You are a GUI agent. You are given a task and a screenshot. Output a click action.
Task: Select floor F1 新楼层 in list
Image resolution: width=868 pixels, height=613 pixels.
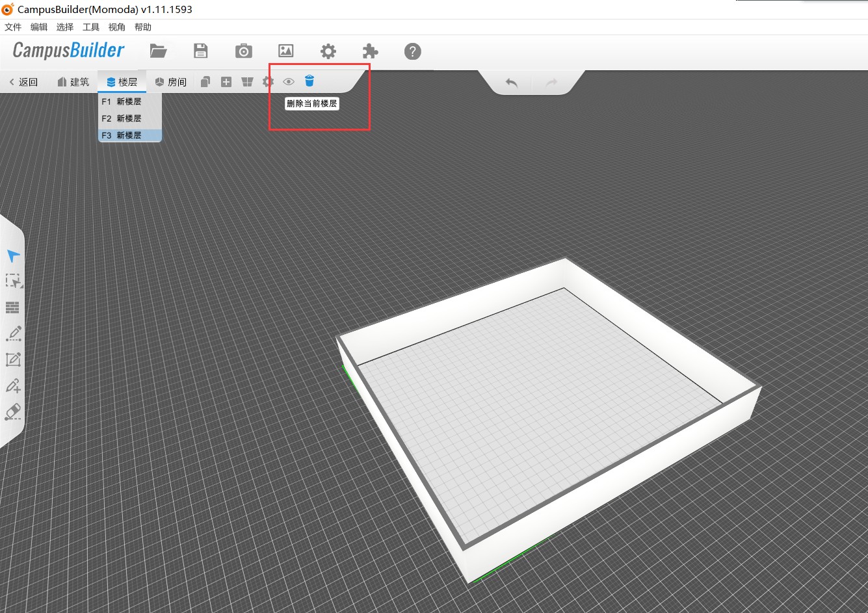pyautogui.click(x=129, y=101)
